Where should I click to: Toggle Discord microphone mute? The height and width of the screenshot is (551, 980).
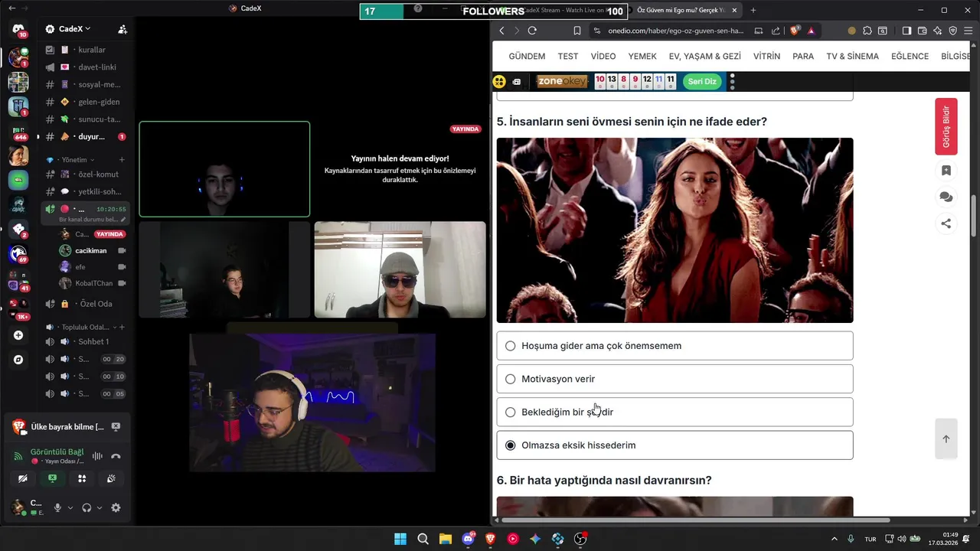tap(57, 507)
